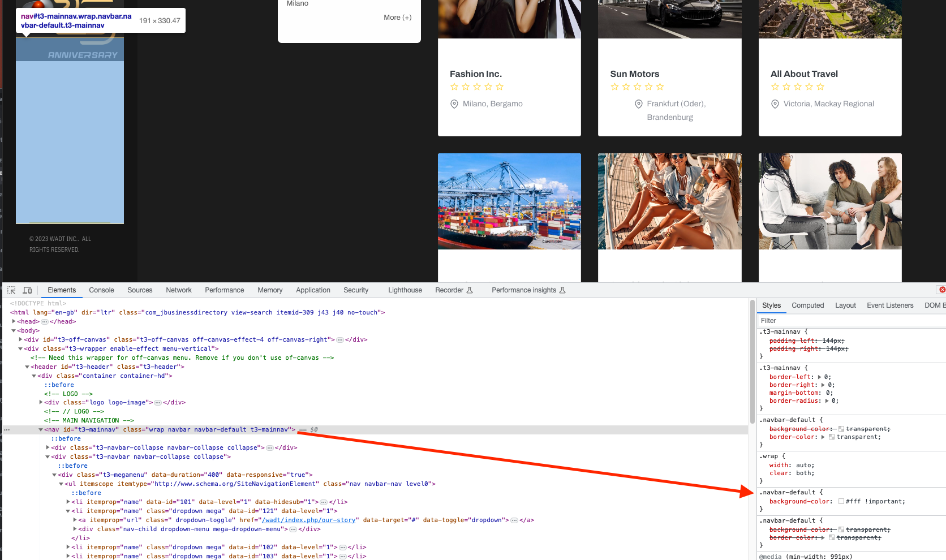Click the first star under All About Travel

point(775,87)
